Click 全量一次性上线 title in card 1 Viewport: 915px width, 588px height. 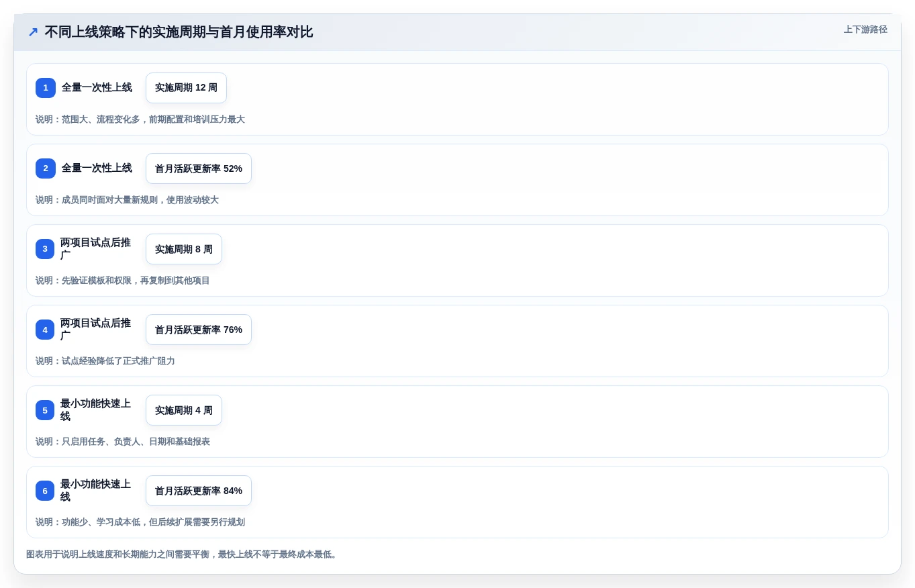tap(97, 88)
